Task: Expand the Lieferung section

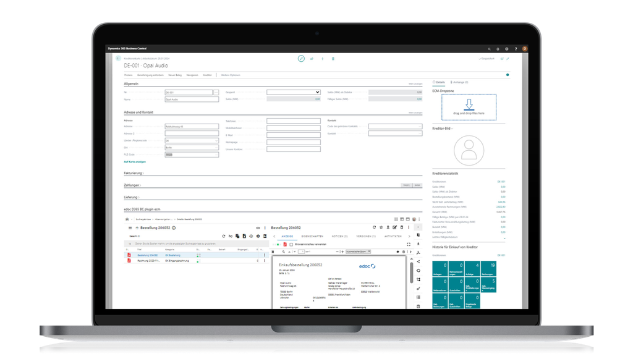Action: coord(132,197)
